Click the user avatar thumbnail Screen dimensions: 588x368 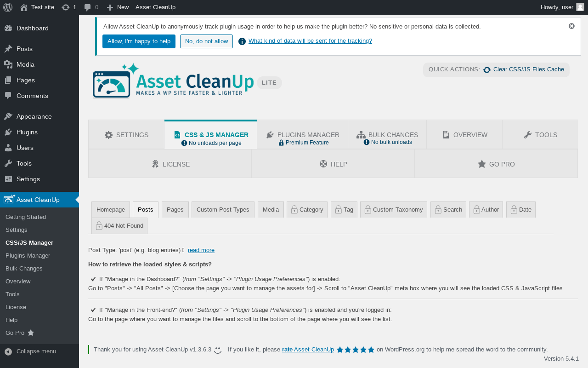pyautogui.click(x=580, y=7)
